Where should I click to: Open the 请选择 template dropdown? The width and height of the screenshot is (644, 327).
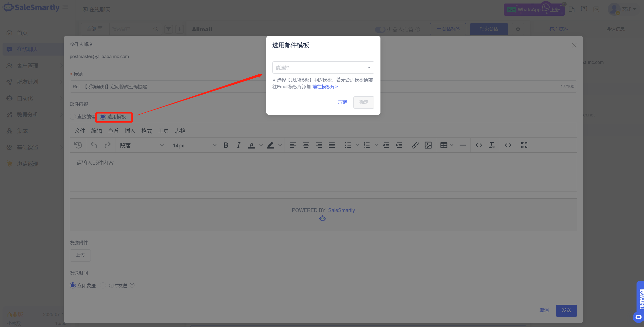(323, 67)
